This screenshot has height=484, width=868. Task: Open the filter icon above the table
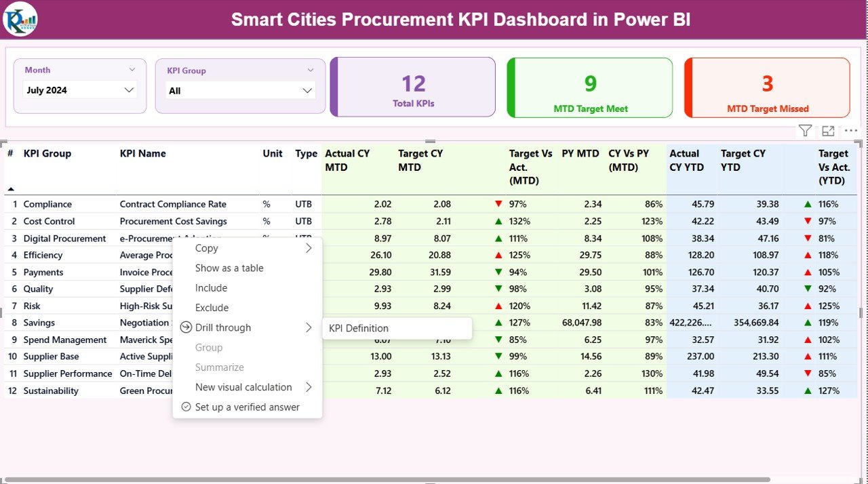tap(805, 130)
